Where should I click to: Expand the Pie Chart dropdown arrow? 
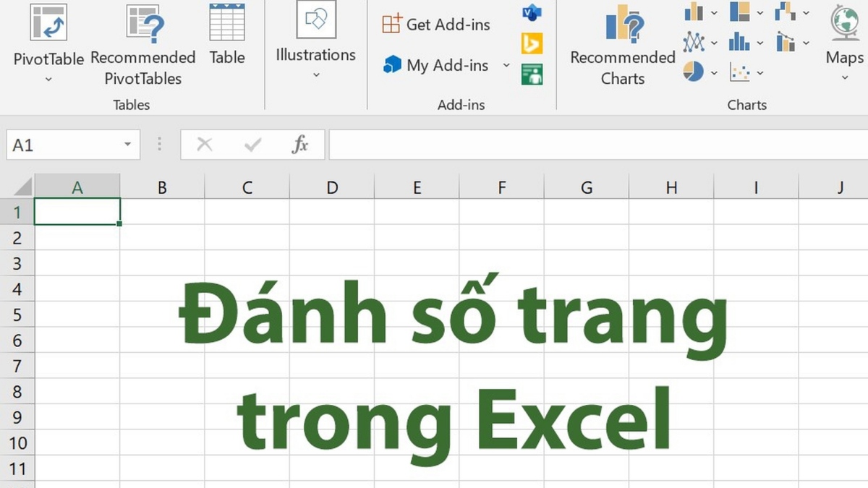(x=714, y=72)
